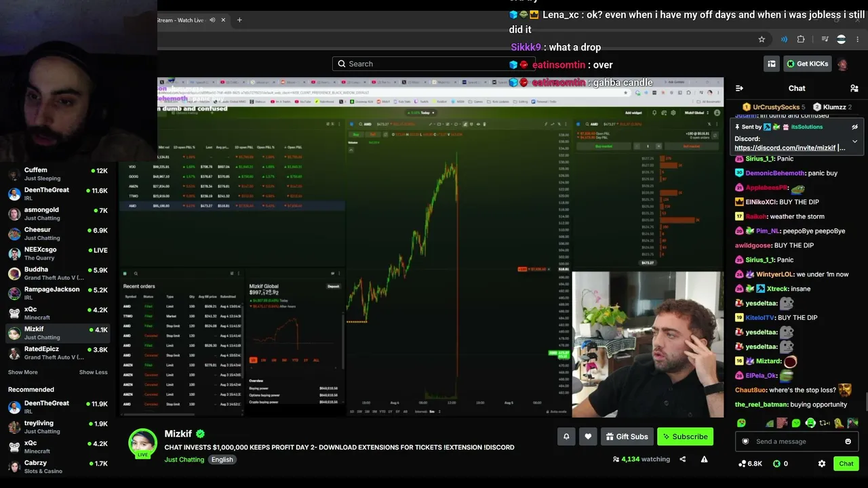Click the ElNikoXCI username in chat
The height and width of the screenshot is (488, 868).
(761, 202)
